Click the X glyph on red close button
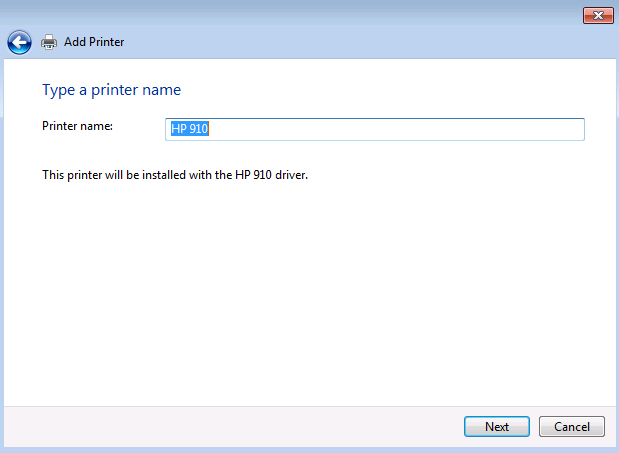Image resolution: width=619 pixels, height=453 pixels. pyautogui.click(x=598, y=15)
